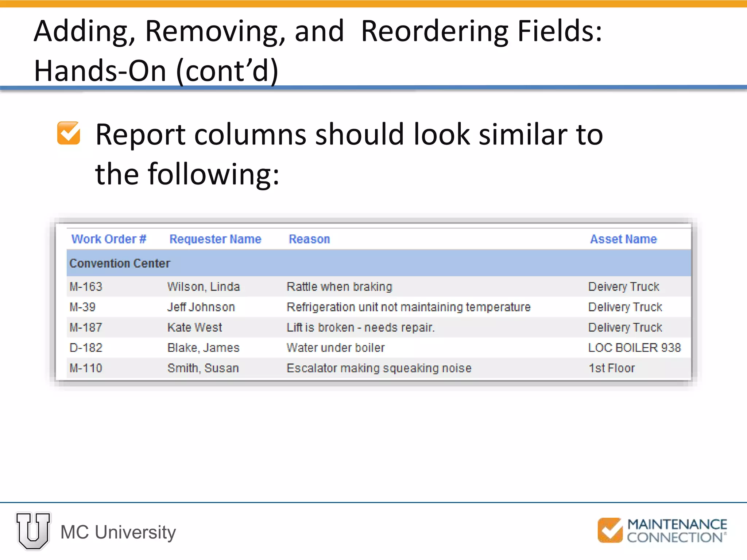747x560 pixels.
Task: Click asset 1st Floor
Action: coord(612,368)
